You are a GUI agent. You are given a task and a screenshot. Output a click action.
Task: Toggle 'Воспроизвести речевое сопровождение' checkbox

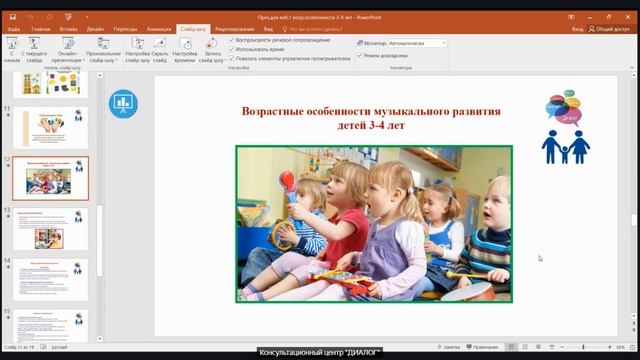pyautogui.click(x=231, y=40)
